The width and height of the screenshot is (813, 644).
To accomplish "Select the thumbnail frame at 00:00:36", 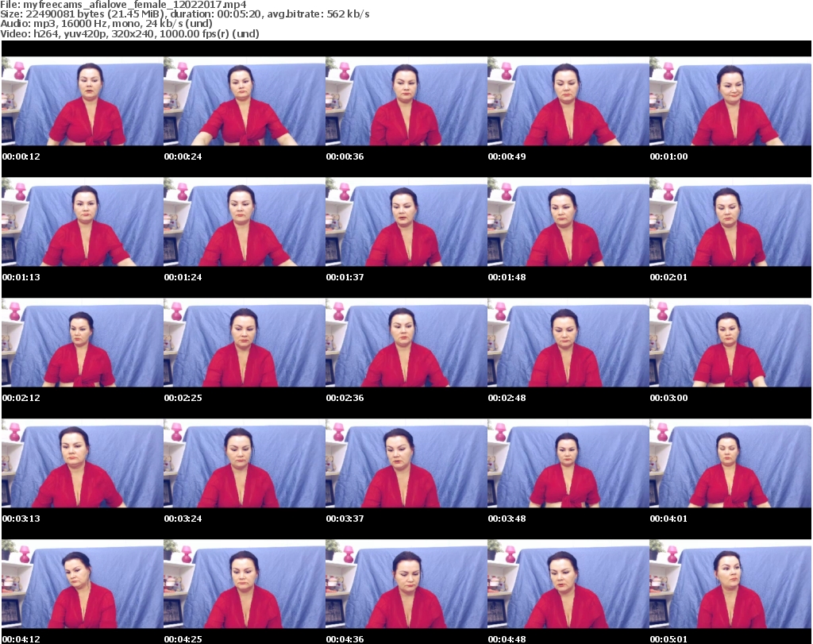I will point(406,101).
